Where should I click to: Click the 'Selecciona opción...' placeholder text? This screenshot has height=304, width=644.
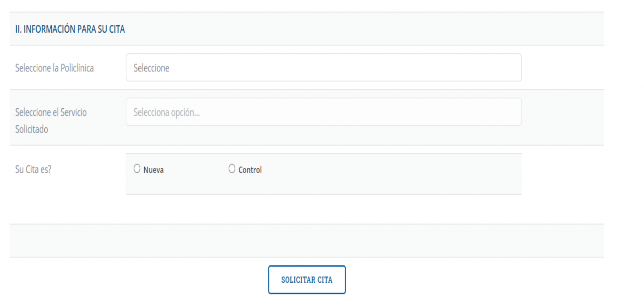tap(167, 112)
